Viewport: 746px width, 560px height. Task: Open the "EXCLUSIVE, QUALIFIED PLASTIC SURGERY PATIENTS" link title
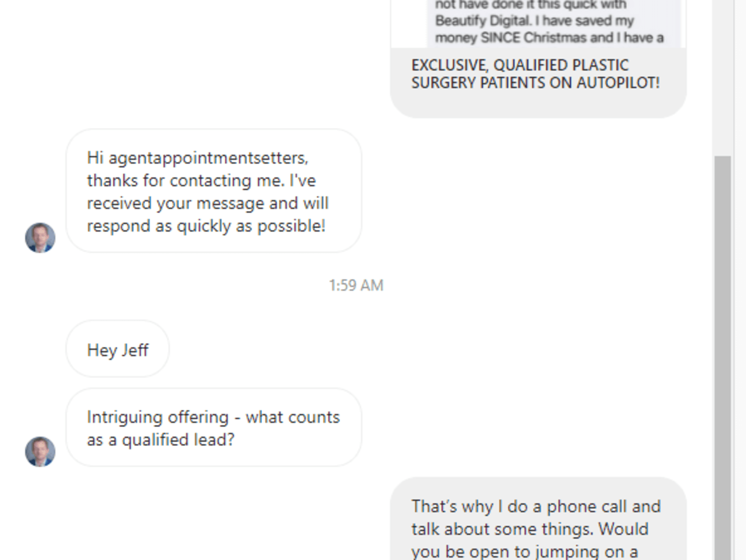(536, 74)
